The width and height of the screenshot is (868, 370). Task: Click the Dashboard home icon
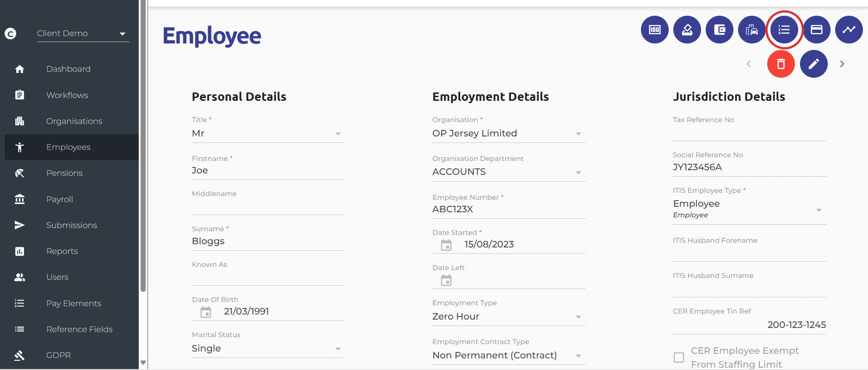pyautogui.click(x=19, y=69)
